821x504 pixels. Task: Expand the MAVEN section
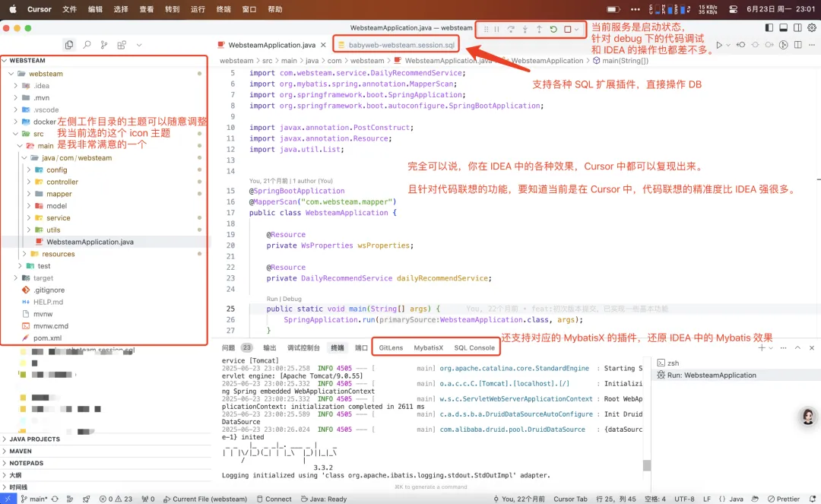tap(21, 451)
